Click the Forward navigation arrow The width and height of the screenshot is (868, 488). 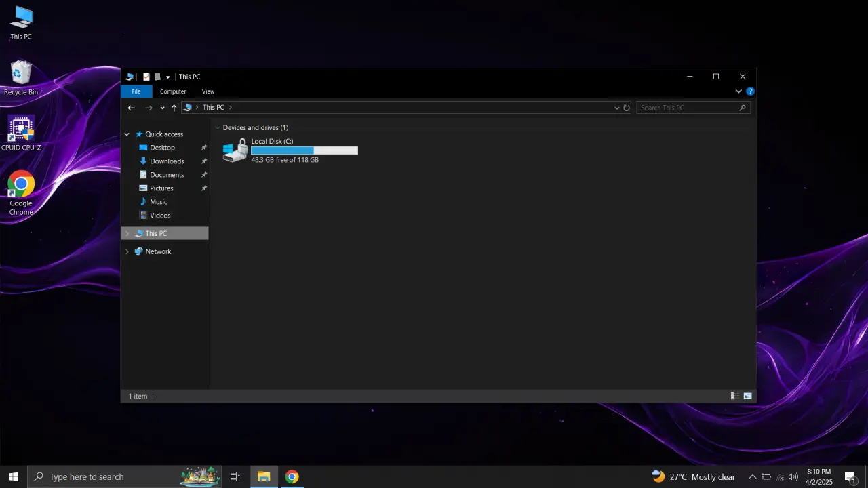click(x=149, y=108)
